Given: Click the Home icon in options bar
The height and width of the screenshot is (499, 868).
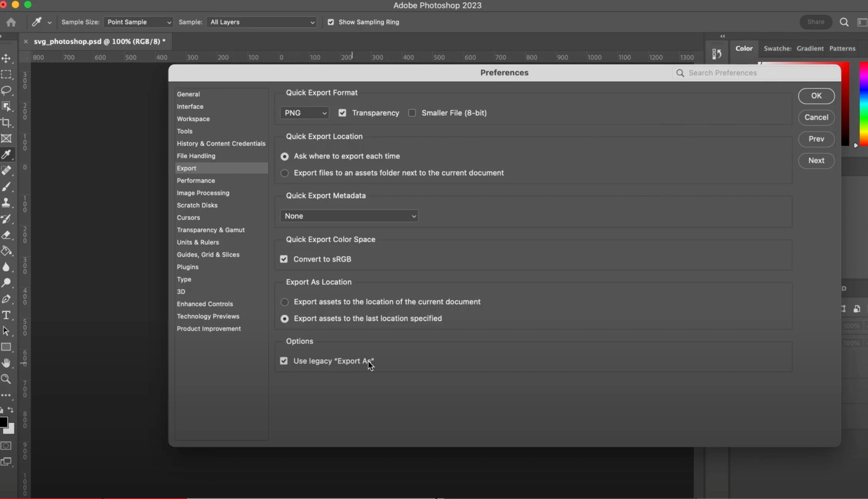Looking at the screenshot, I should pos(11,22).
